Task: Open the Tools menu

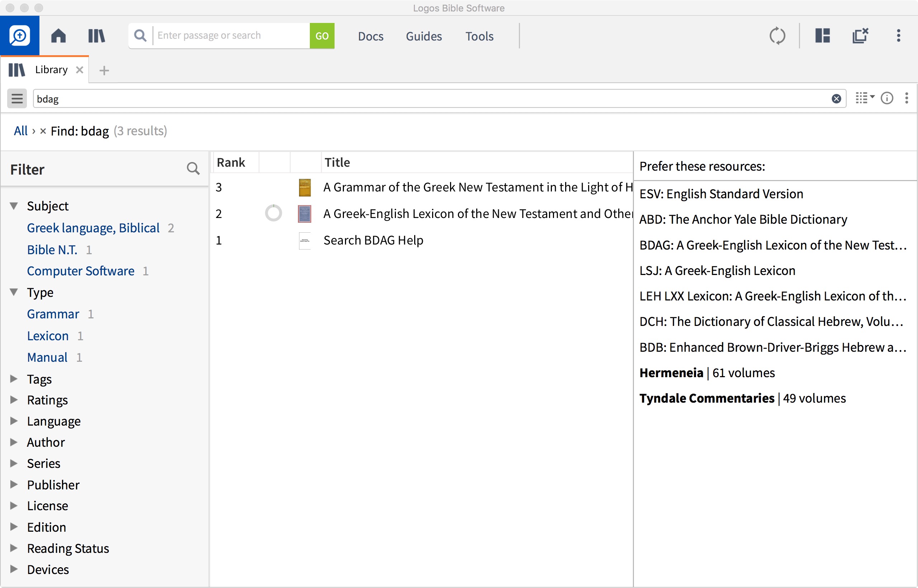Action: [479, 36]
